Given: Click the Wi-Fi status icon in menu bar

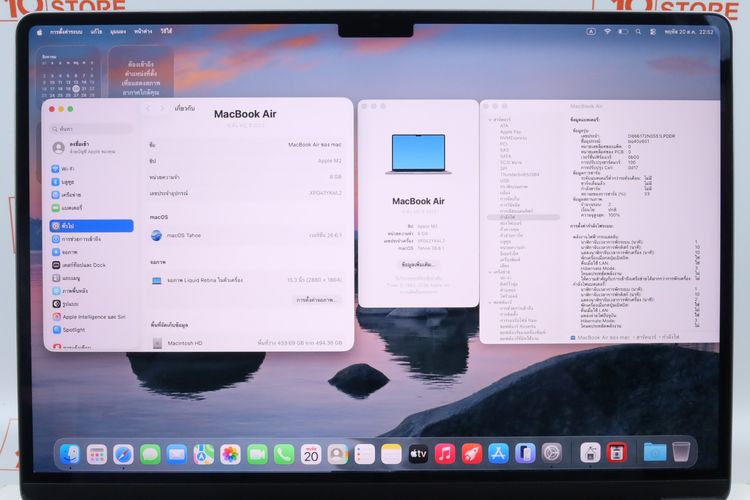Looking at the screenshot, I should click(607, 32).
